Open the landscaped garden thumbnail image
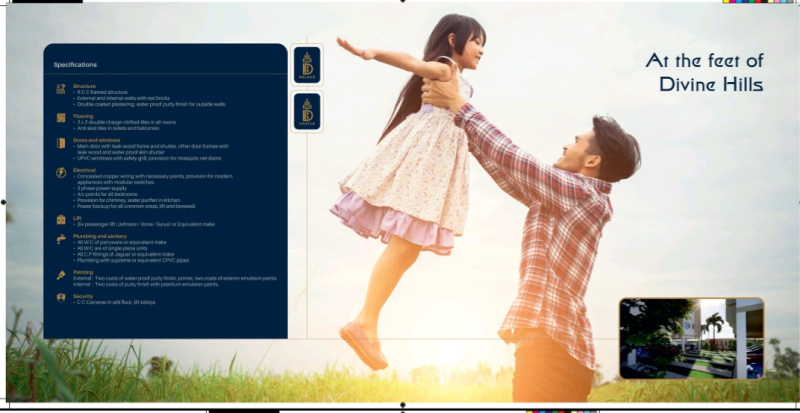This screenshot has width=800, height=413. pyautogui.click(x=691, y=338)
